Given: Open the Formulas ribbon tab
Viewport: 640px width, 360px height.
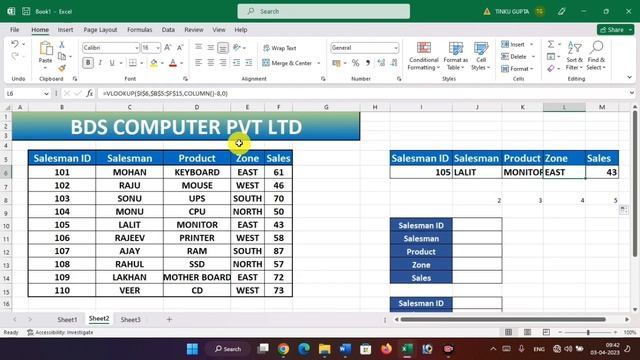Looking at the screenshot, I should coord(139,30).
